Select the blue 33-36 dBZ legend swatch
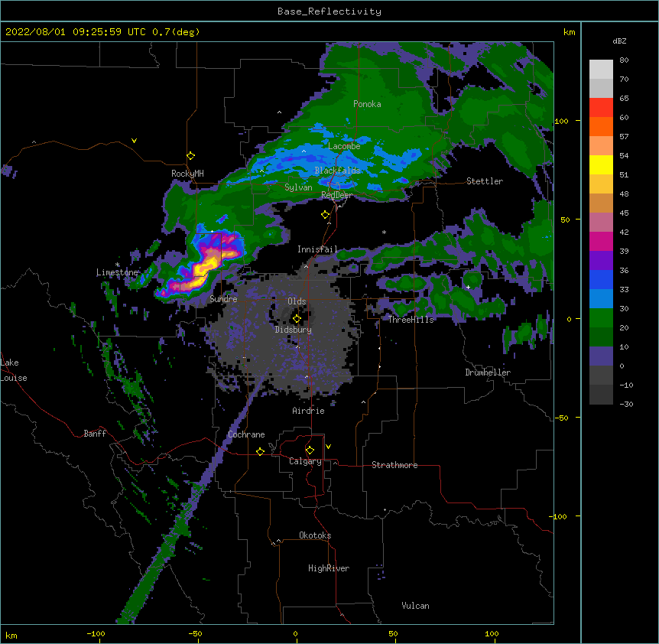The width and height of the screenshot is (659, 644). pos(601,279)
